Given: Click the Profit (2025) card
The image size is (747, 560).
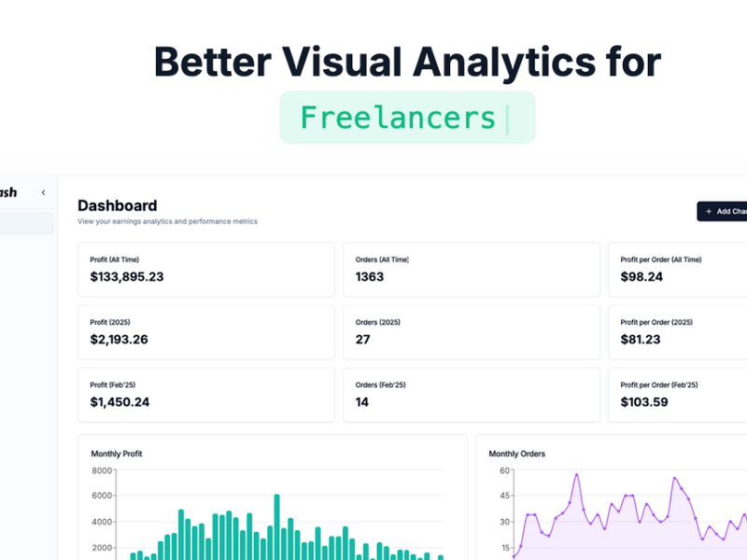Looking at the screenshot, I should [205, 331].
